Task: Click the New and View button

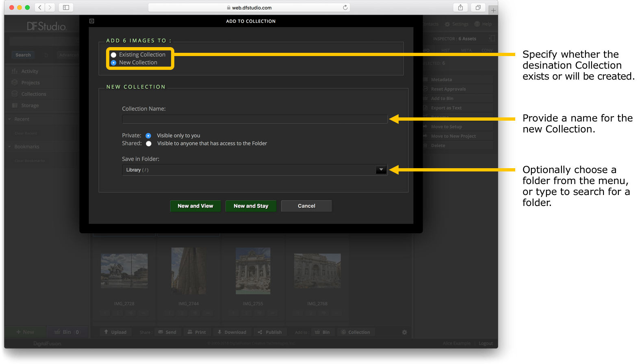Action: 195,206
